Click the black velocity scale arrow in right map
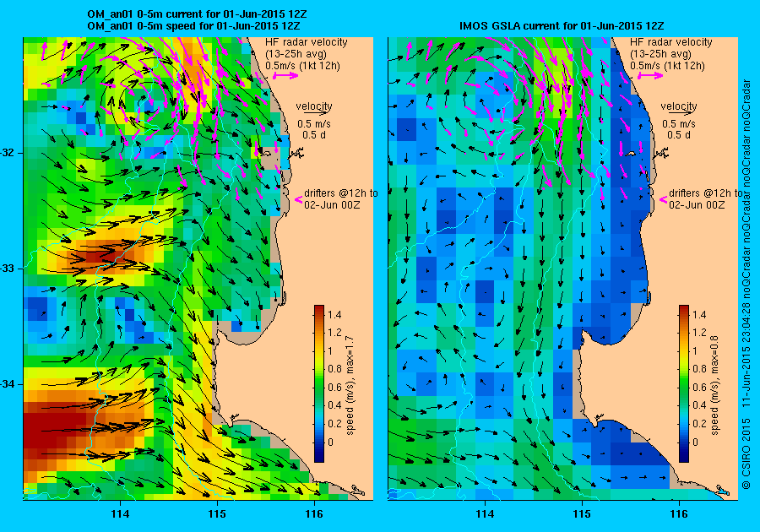 pyautogui.click(x=679, y=113)
